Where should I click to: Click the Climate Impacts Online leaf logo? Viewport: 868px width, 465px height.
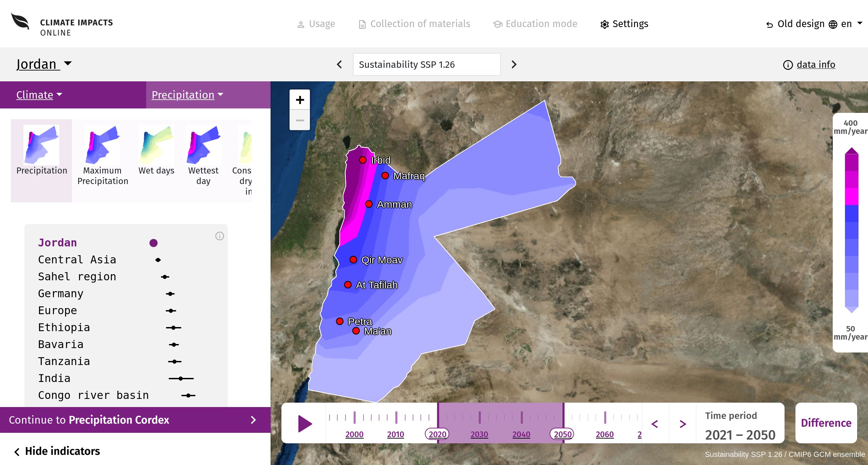click(20, 22)
